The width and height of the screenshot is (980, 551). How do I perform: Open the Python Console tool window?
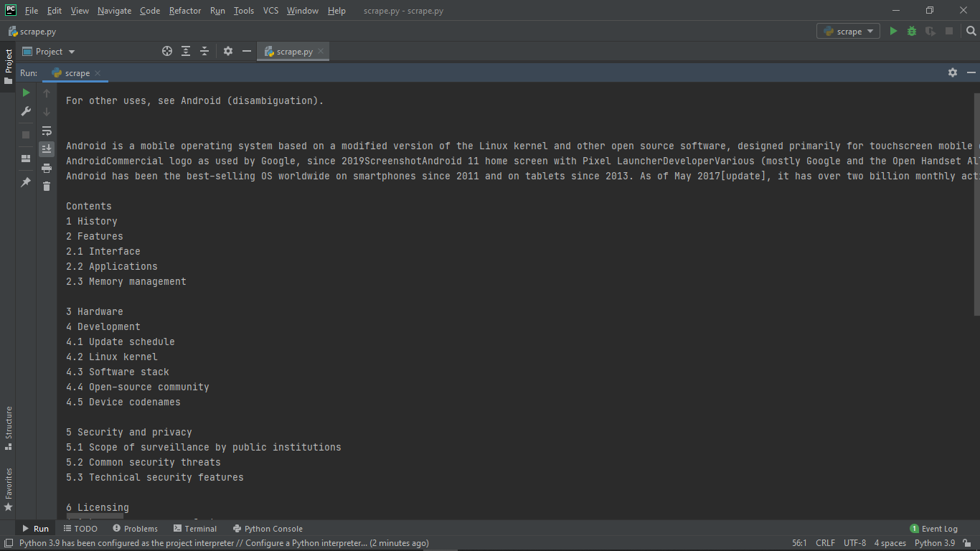[x=268, y=529]
